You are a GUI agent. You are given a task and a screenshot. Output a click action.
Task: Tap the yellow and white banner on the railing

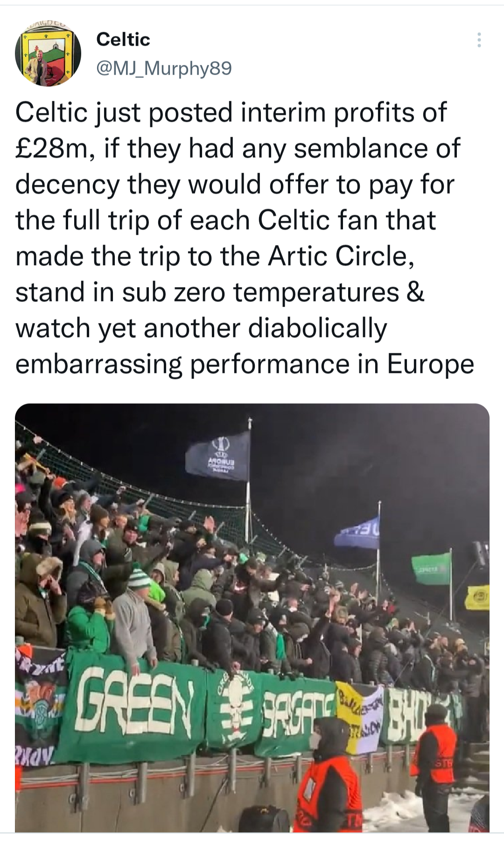coord(359,713)
